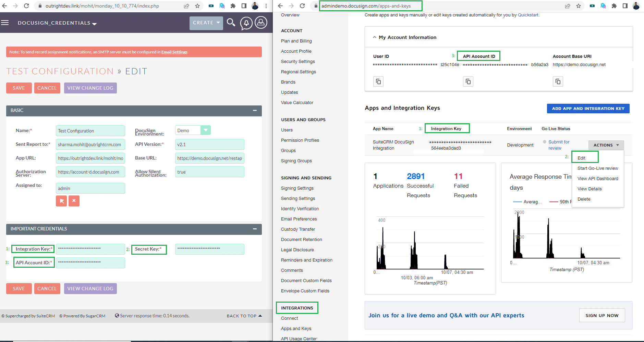Copy the API Account ID value
Viewport: 644px width, 342px height.
point(468,81)
